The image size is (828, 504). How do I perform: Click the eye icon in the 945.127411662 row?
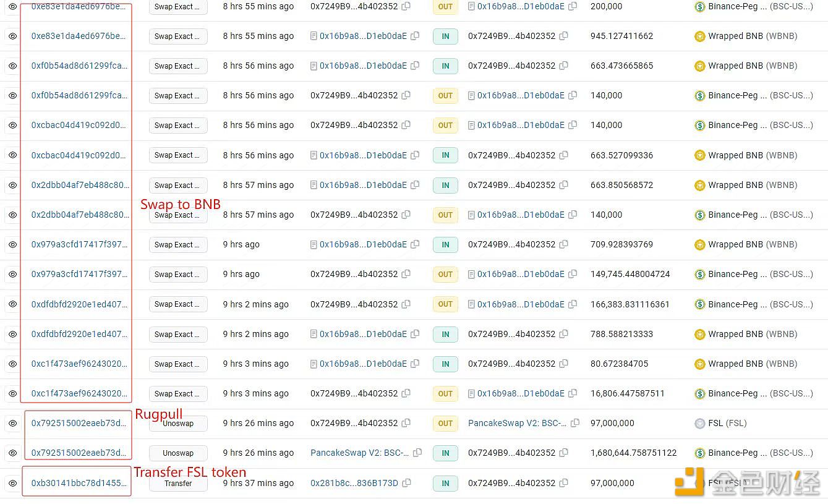pos(12,36)
